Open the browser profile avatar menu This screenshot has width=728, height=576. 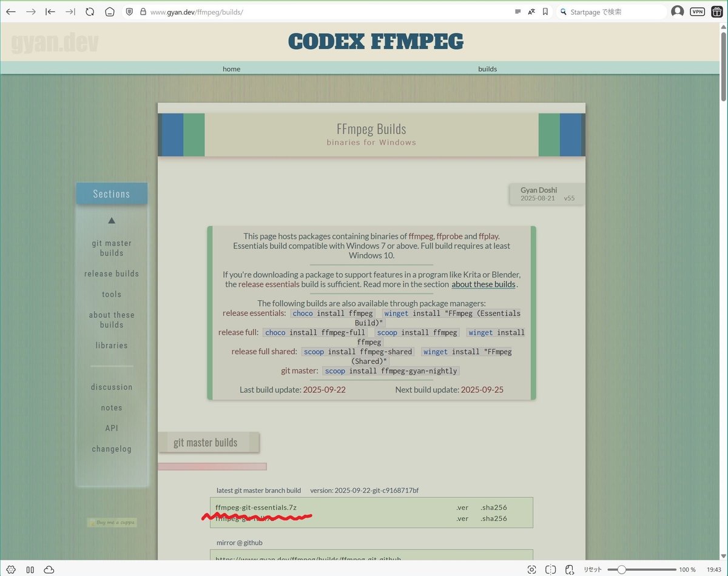coord(678,11)
